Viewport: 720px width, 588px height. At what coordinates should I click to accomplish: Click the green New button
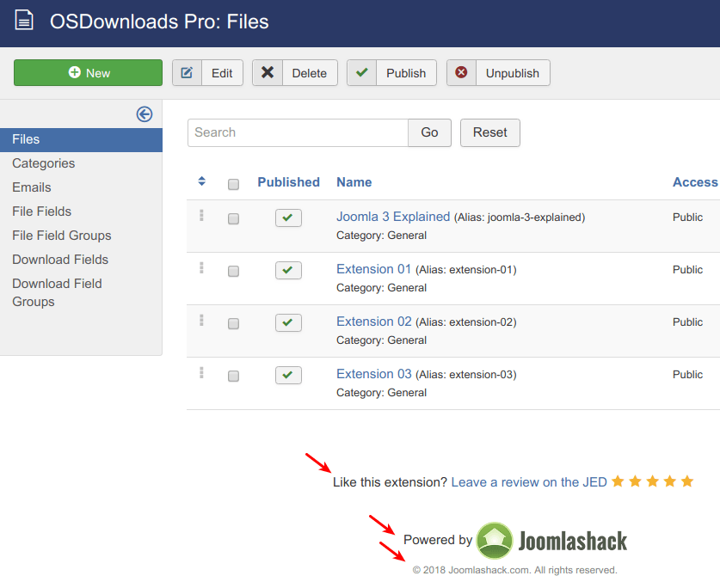pos(88,72)
